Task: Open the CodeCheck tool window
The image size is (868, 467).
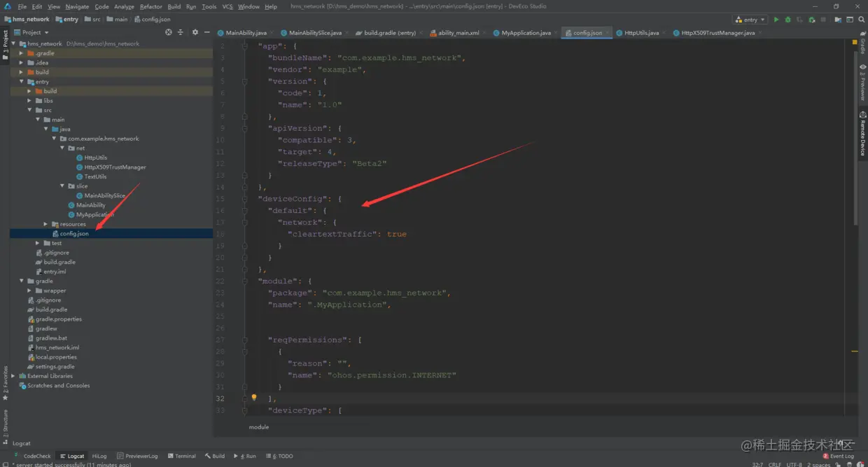Action: tap(33, 456)
